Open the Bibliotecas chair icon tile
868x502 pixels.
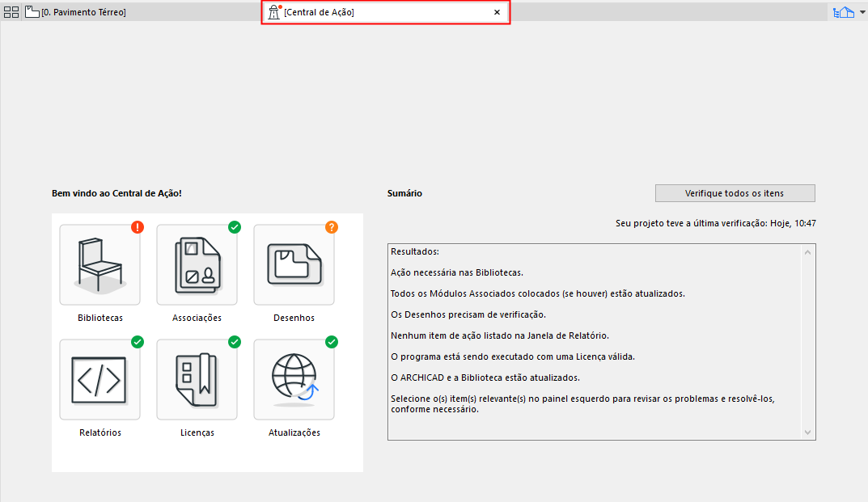100,264
